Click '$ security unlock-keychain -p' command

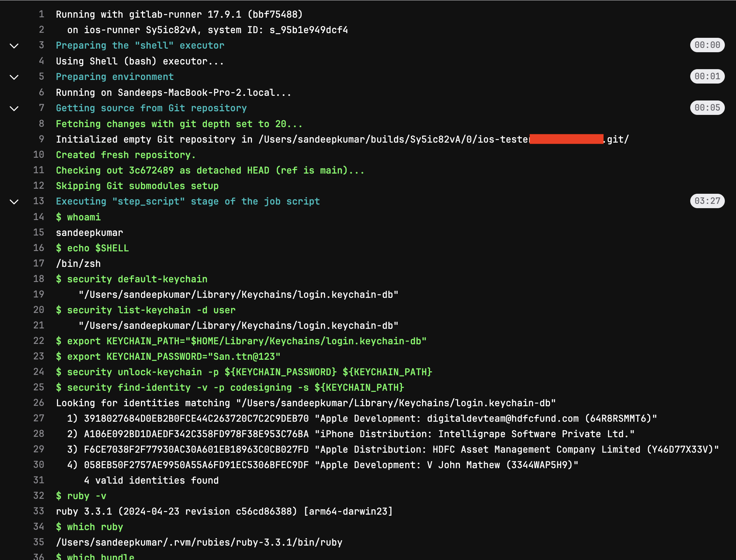coord(244,372)
